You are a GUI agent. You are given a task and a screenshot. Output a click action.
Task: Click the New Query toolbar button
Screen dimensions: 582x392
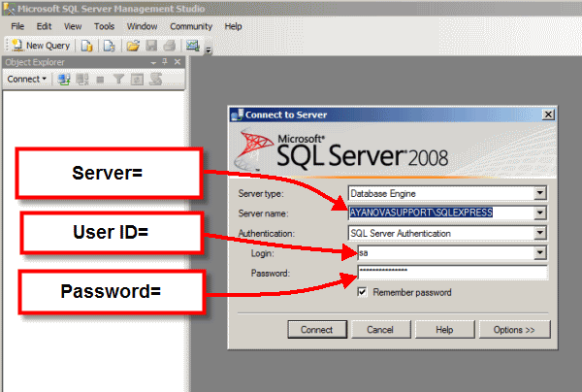click(x=41, y=46)
